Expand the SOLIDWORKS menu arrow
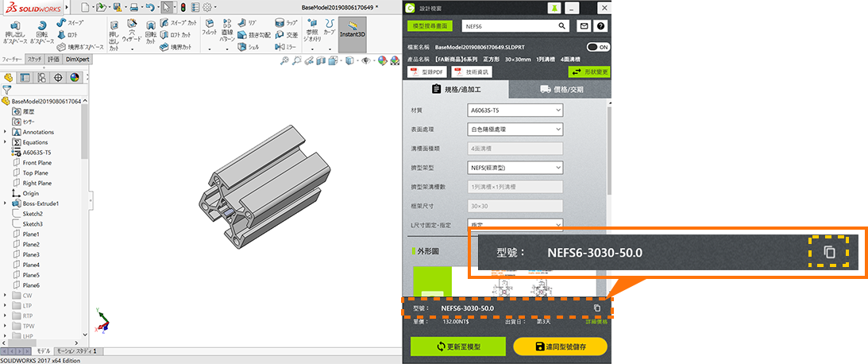The height and width of the screenshot is (364, 868). (67, 7)
